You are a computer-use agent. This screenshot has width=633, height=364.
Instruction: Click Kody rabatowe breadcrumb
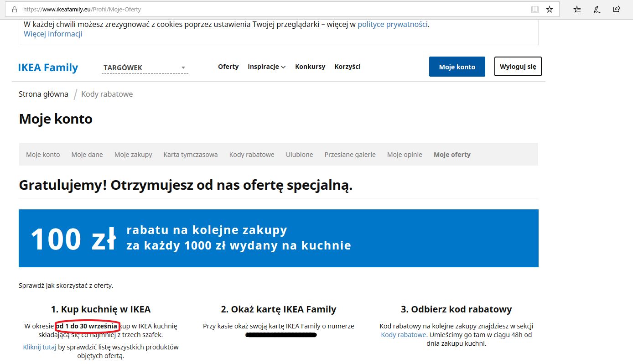tap(107, 94)
